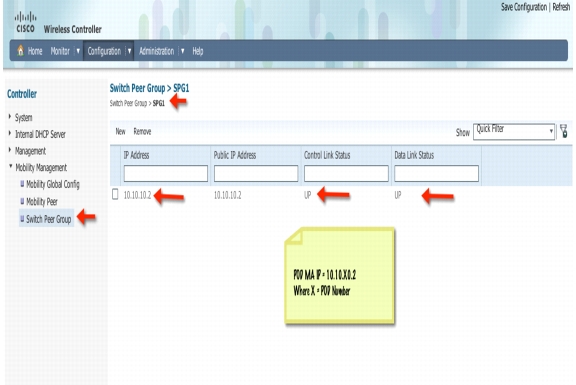
Task: Check the box for row 10.10.10.2
Action: point(115,194)
